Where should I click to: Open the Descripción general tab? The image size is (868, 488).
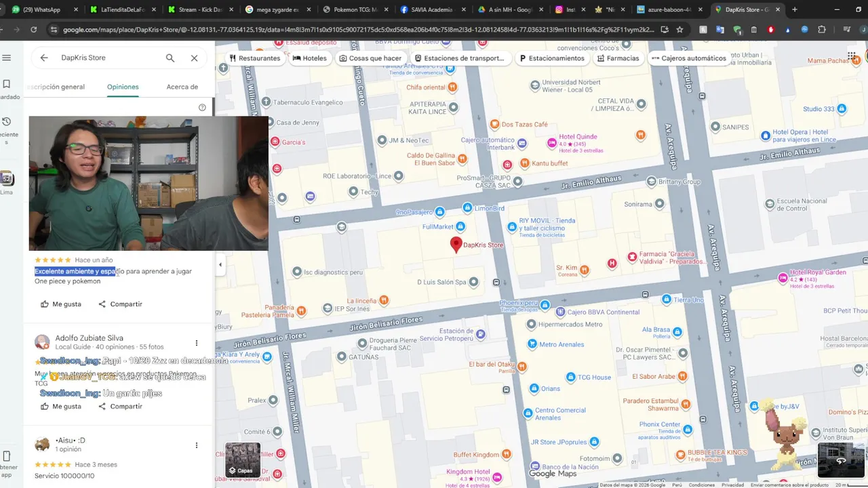click(56, 87)
